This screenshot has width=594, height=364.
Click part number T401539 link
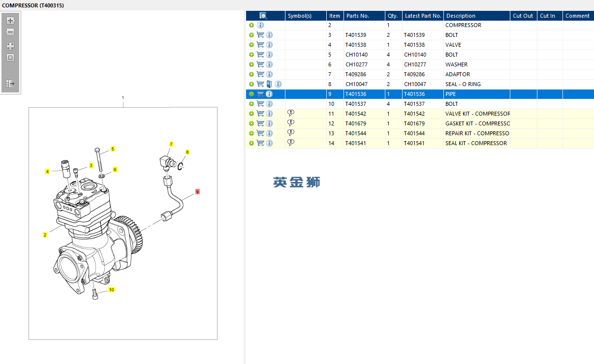(x=356, y=35)
